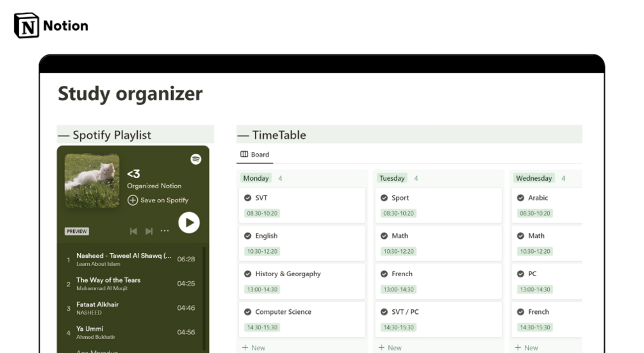The image size is (644, 353).
Task: Switch to the Board tab
Action: 254,154
